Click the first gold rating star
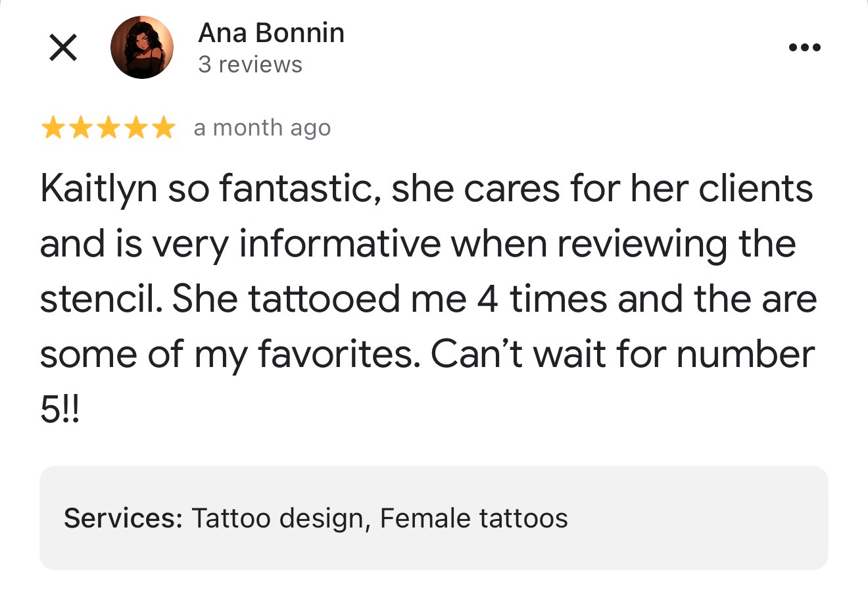The width and height of the screenshot is (868, 590). pos(52,128)
